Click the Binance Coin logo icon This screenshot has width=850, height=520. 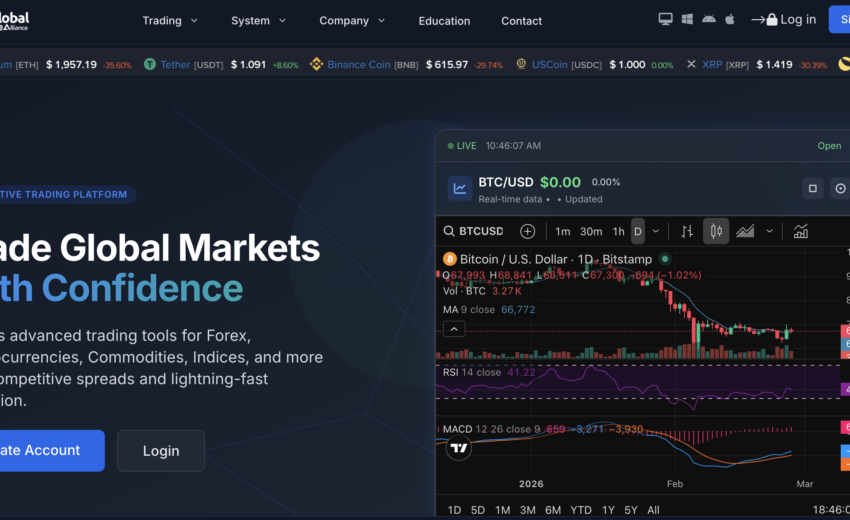coord(316,65)
